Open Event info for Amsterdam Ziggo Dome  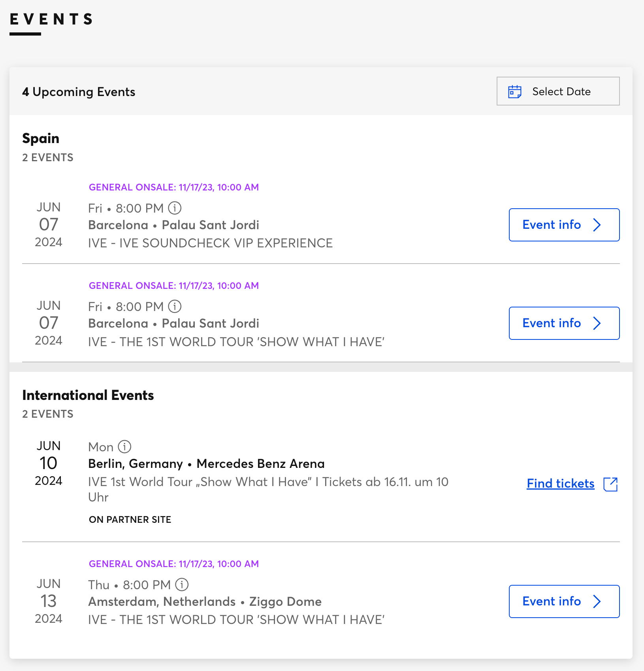tap(564, 601)
